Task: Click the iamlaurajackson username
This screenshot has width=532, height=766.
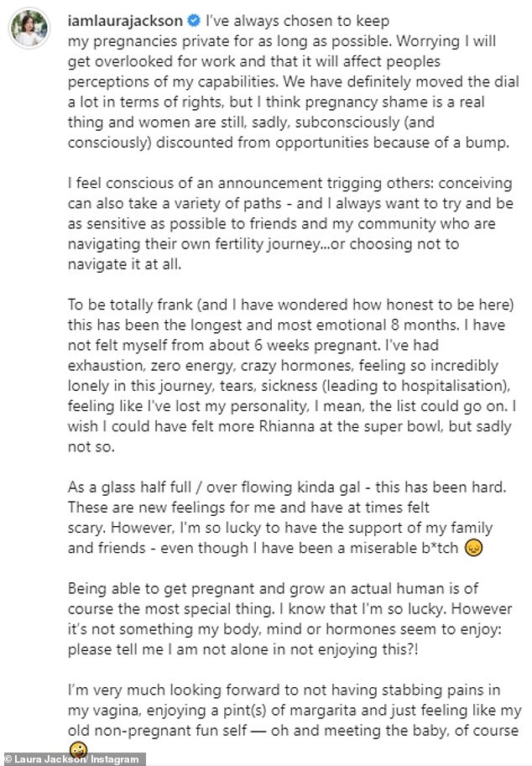Action: (125, 21)
